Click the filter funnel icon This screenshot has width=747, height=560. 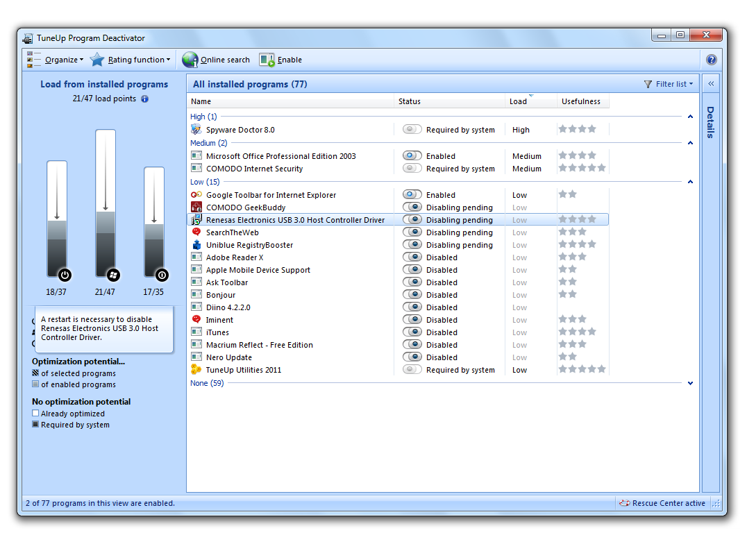(648, 84)
